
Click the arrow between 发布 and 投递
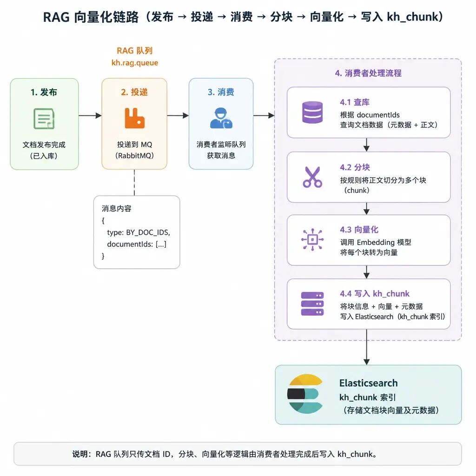90,115
